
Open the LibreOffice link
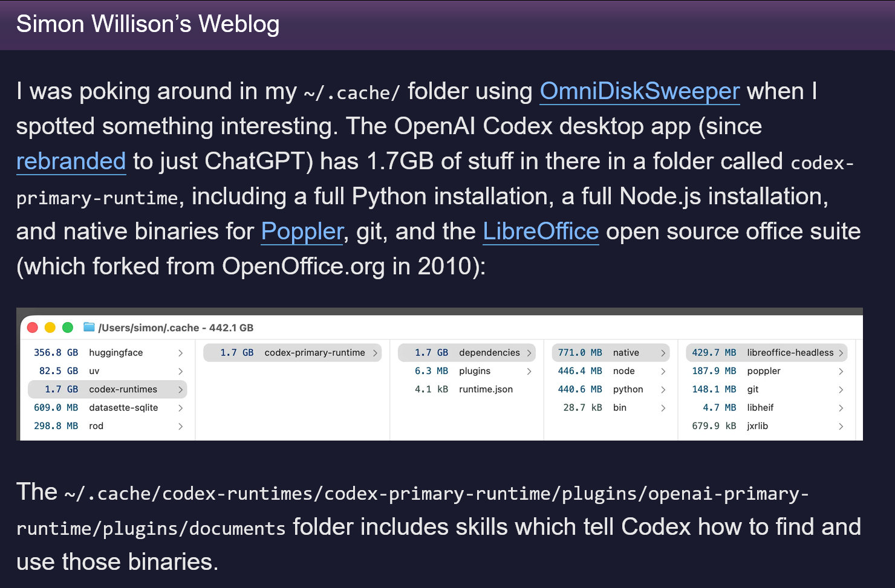point(541,231)
